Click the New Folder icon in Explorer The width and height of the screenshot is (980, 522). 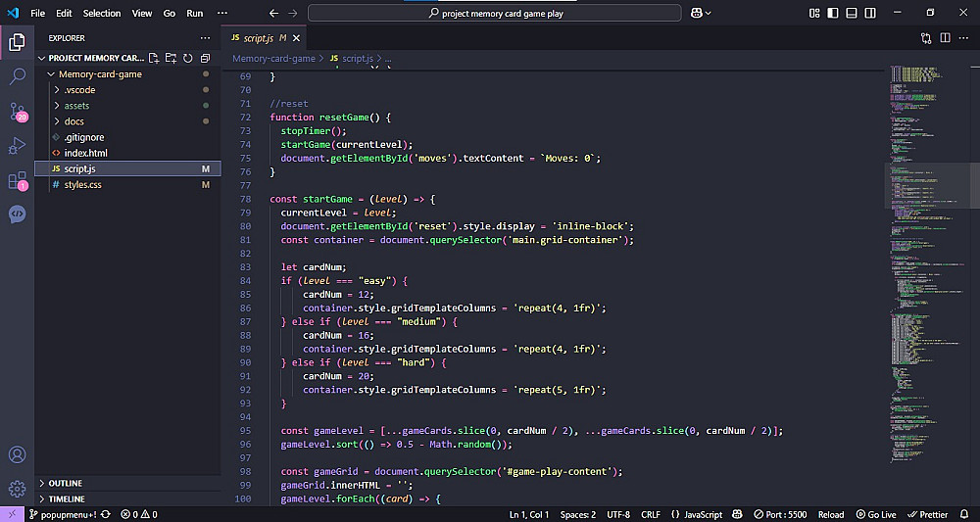point(171,58)
